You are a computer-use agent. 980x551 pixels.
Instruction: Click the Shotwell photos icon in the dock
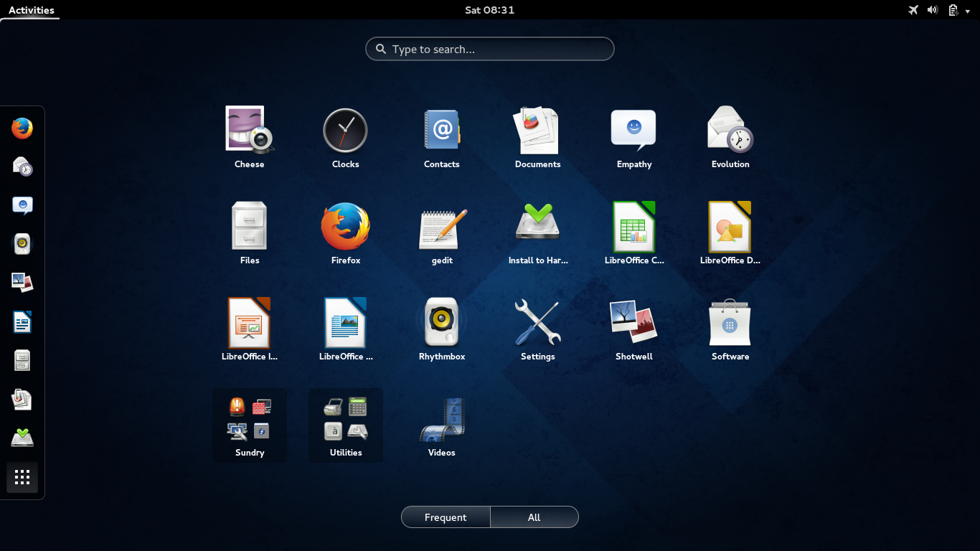[22, 283]
